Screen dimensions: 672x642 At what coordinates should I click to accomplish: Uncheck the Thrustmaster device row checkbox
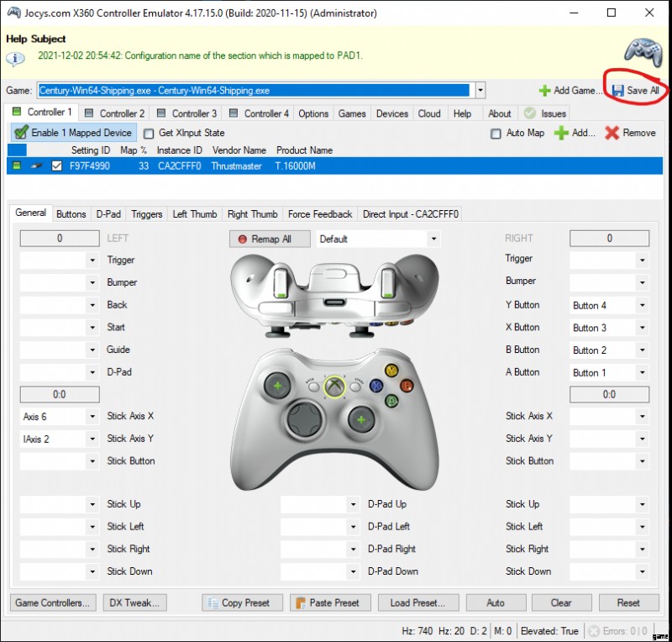[x=57, y=166]
